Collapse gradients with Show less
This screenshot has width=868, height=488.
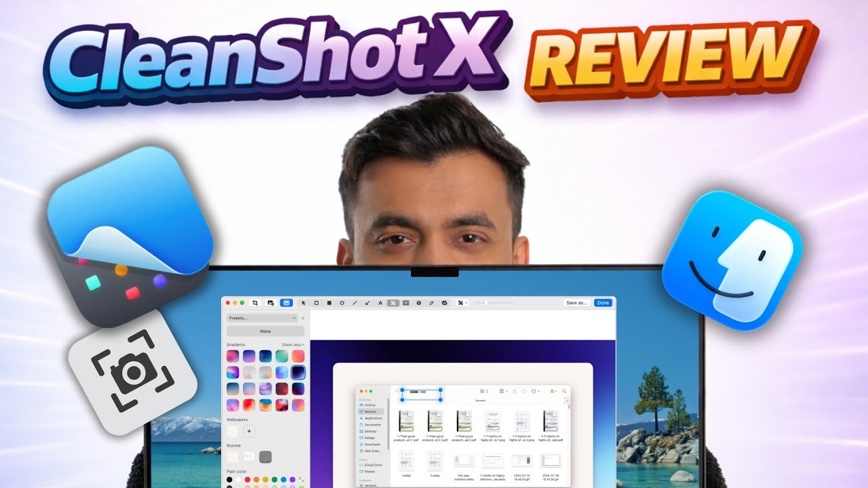pos(293,345)
